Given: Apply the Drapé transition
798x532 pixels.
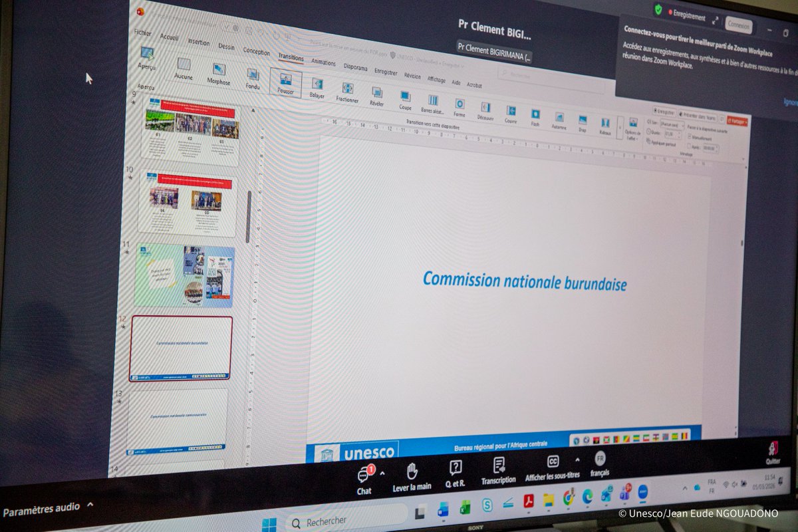Looking at the screenshot, I should tap(583, 123).
